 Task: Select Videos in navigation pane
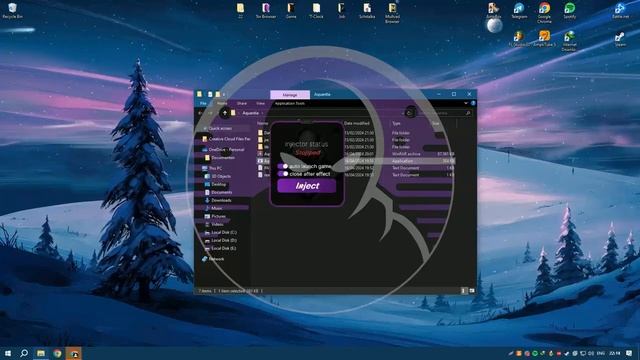point(214,224)
